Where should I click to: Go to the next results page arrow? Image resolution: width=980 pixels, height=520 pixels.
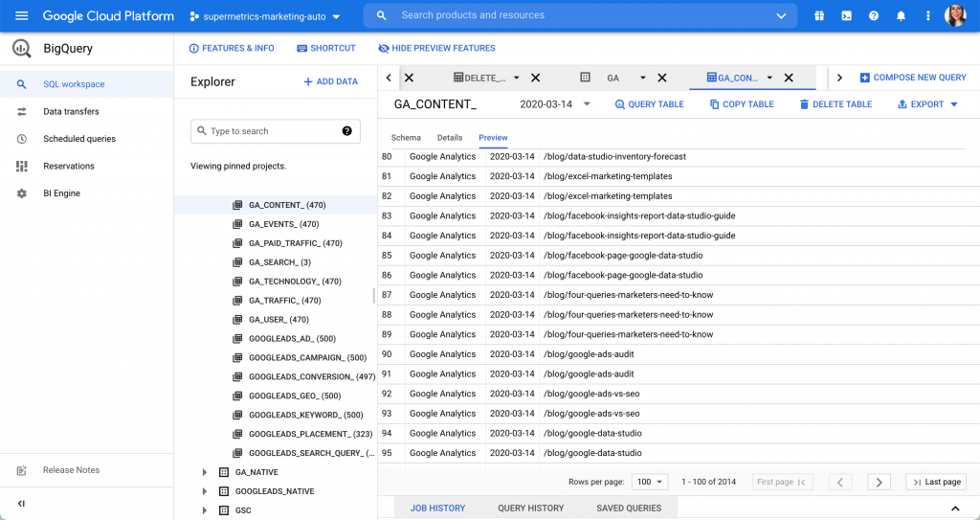[880, 482]
